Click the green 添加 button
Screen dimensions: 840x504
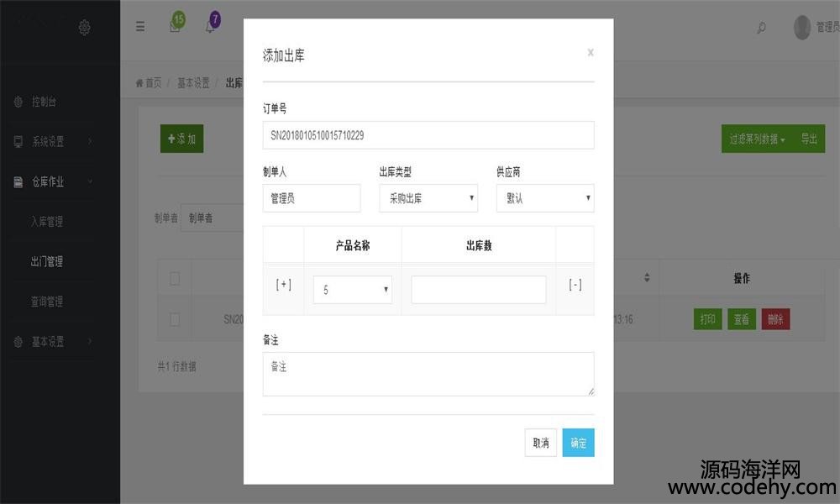tap(181, 139)
